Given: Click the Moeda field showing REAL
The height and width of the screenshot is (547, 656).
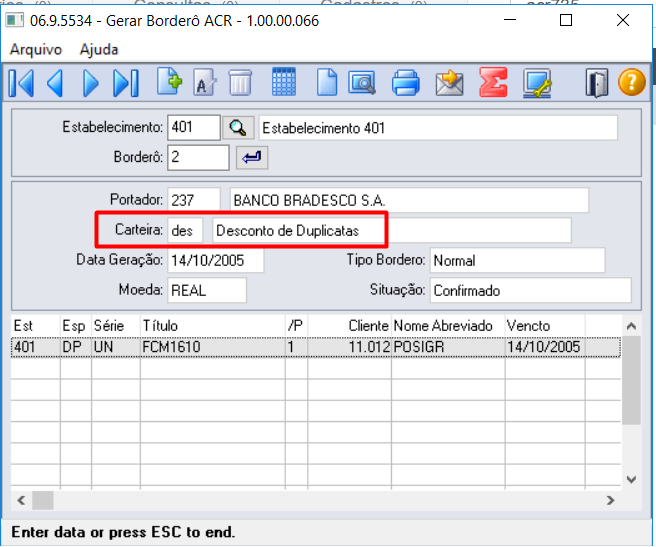Looking at the screenshot, I should 207,290.
